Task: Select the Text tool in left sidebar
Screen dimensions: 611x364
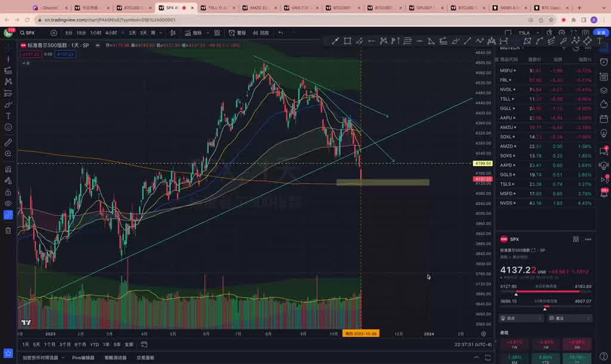Action: click(8, 116)
